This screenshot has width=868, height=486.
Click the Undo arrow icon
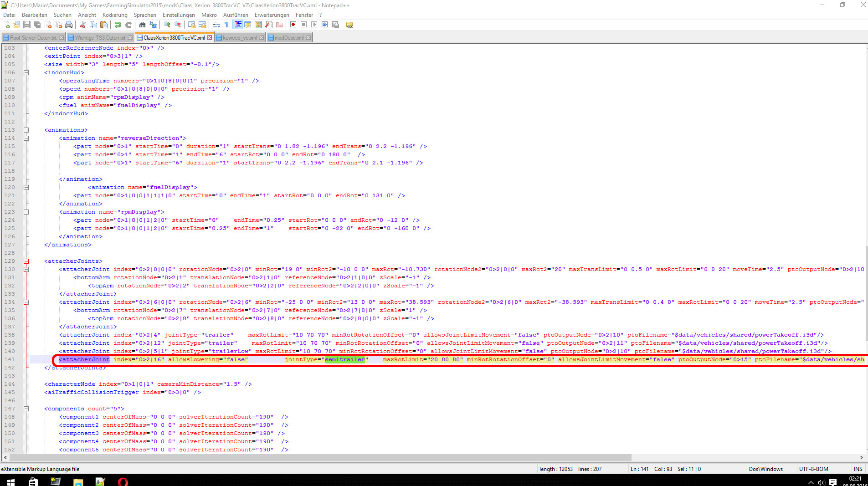pos(118,25)
